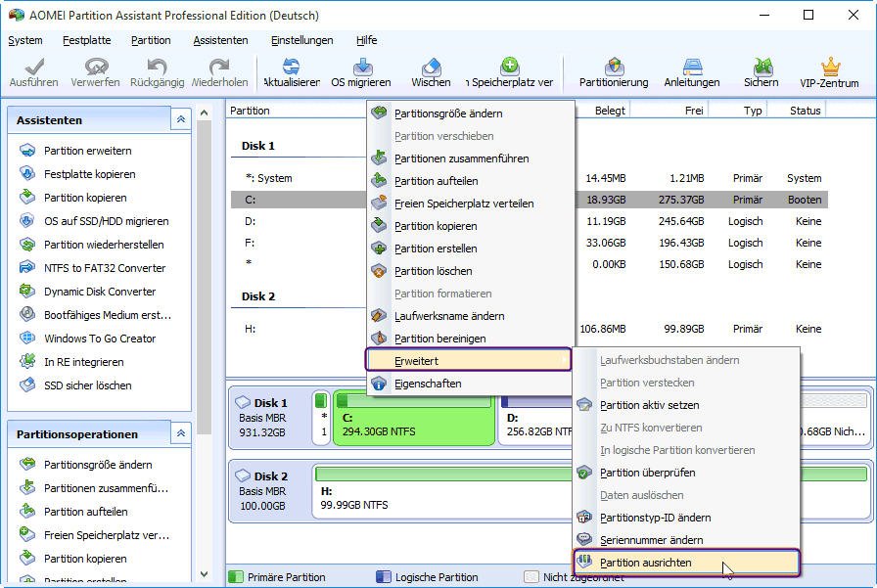This screenshot has width=877, height=588.
Task: Choose Partition überprüfen in the submenu
Action: [687, 473]
